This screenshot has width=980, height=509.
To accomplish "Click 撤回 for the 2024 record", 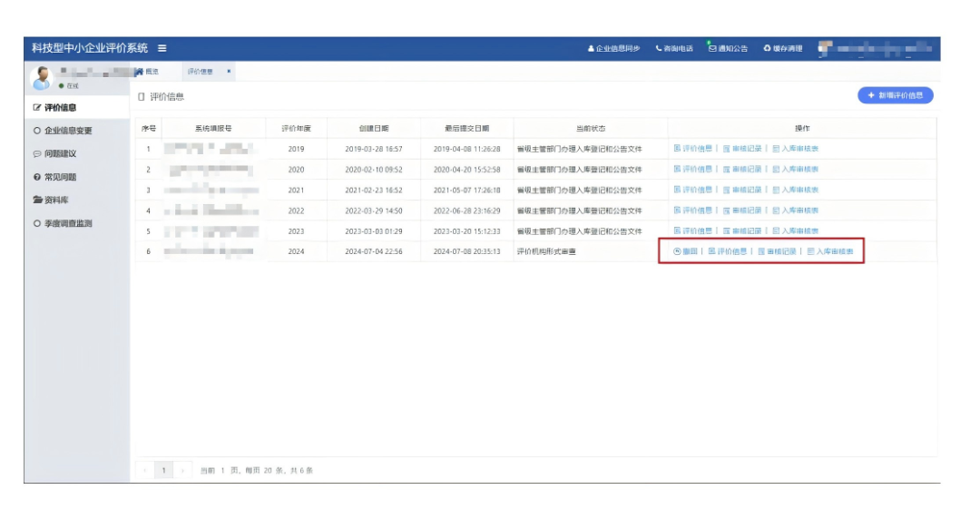I will pyautogui.click(x=685, y=251).
